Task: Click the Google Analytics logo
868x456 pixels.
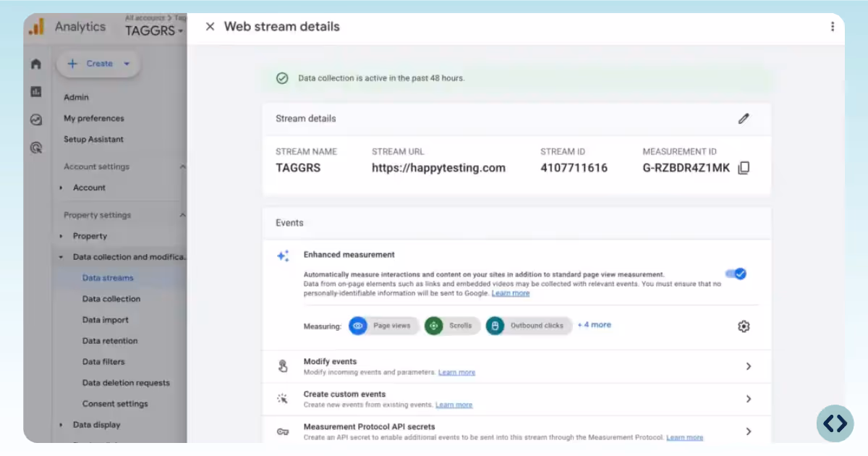Action: click(x=37, y=27)
